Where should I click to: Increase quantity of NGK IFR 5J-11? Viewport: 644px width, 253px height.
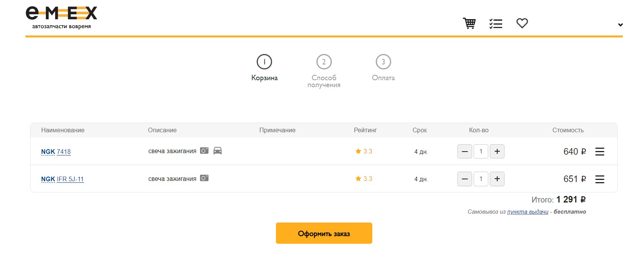click(x=497, y=179)
